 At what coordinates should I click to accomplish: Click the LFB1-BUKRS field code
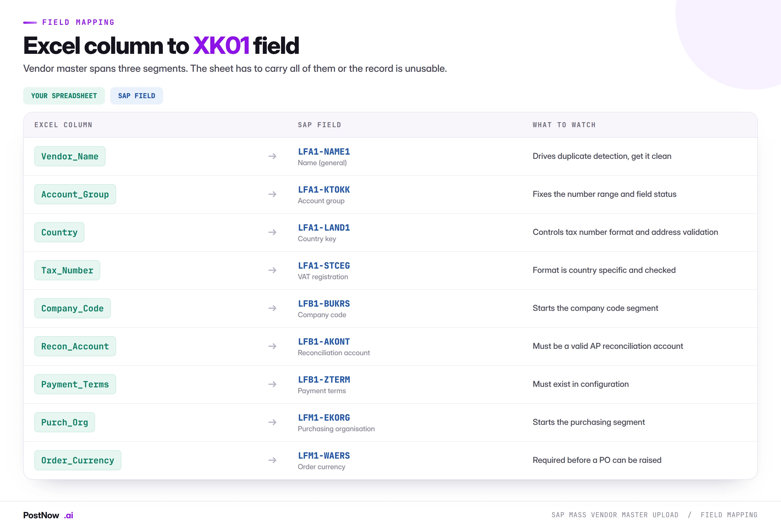coord(324,303)
